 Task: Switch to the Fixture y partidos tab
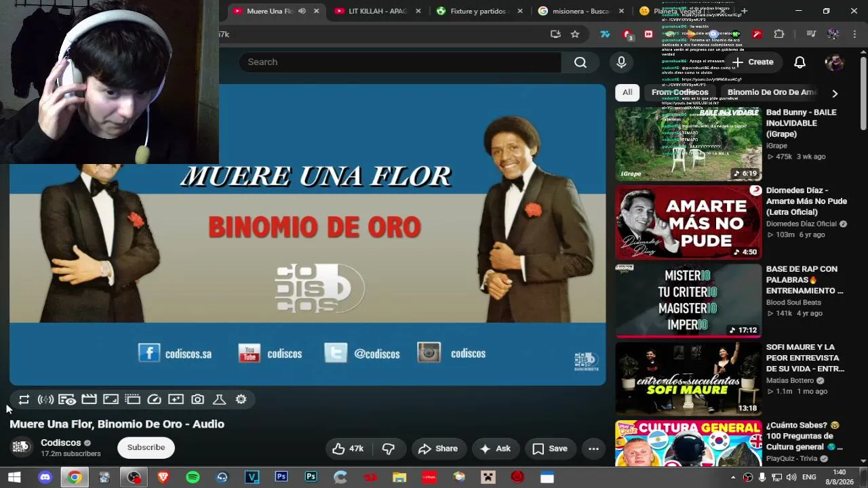point(478,11)
